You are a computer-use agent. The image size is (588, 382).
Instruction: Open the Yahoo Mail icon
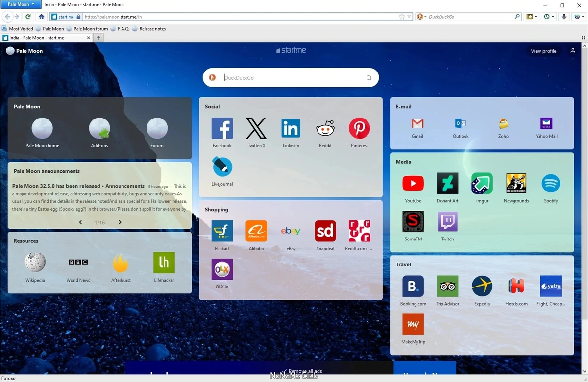pos(546,123)
